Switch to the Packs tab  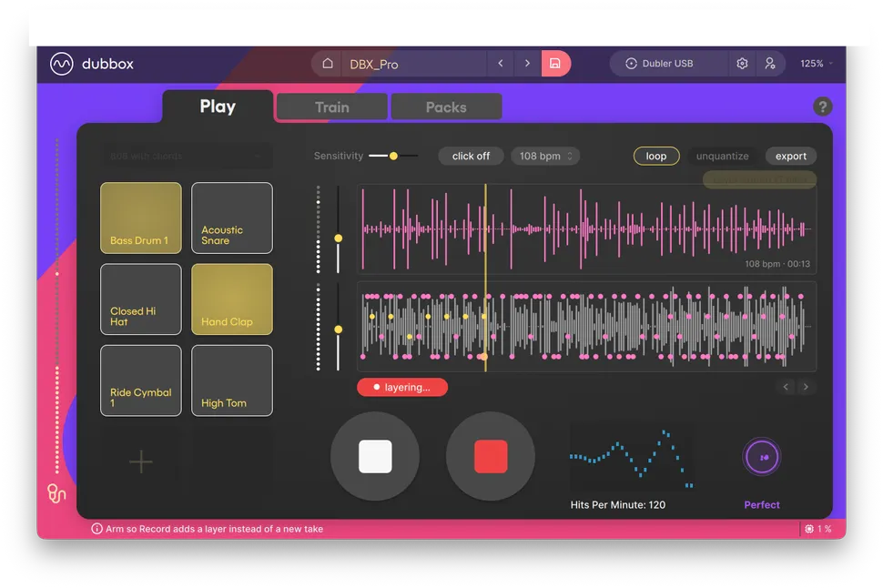446,107
